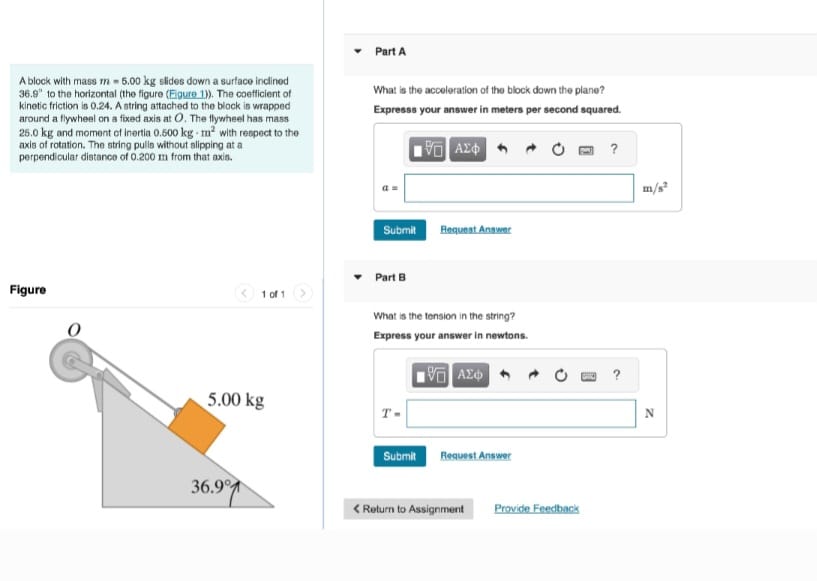
Task: Undo last entry in Part A answer toolbar
Action: click(501, 148)
